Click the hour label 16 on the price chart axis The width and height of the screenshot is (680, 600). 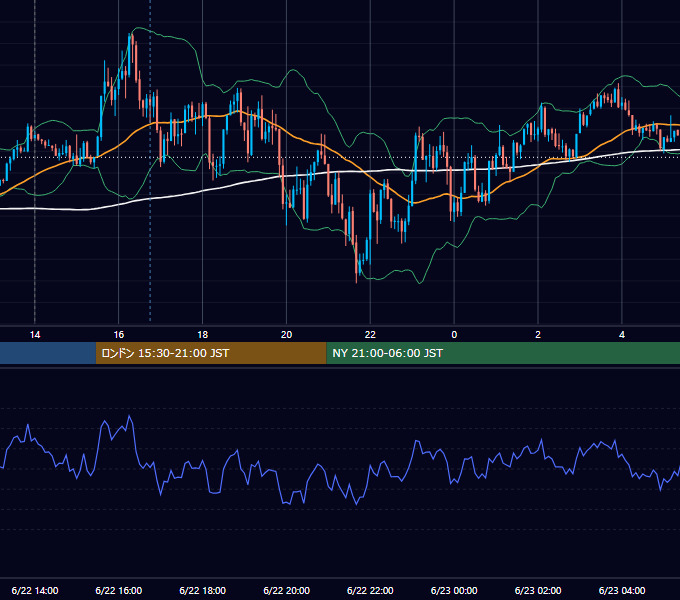click(118, 335)
